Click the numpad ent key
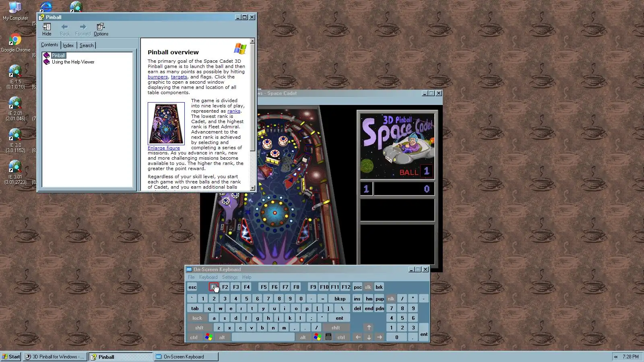The width and height of the screenshot is (644, 362). 424,333
